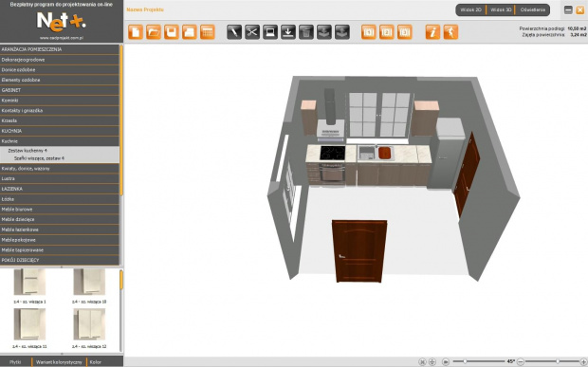Select Szafki wiszące, zestaw 4 item

pos(39,158)
